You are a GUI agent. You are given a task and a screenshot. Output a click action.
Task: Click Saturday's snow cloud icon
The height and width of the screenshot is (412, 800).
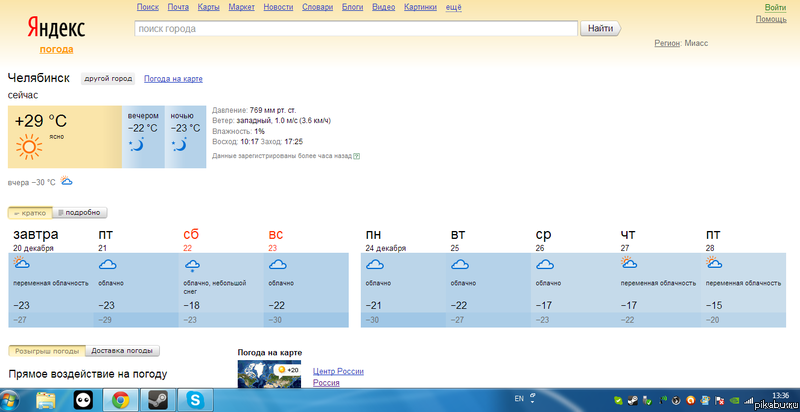192,265
